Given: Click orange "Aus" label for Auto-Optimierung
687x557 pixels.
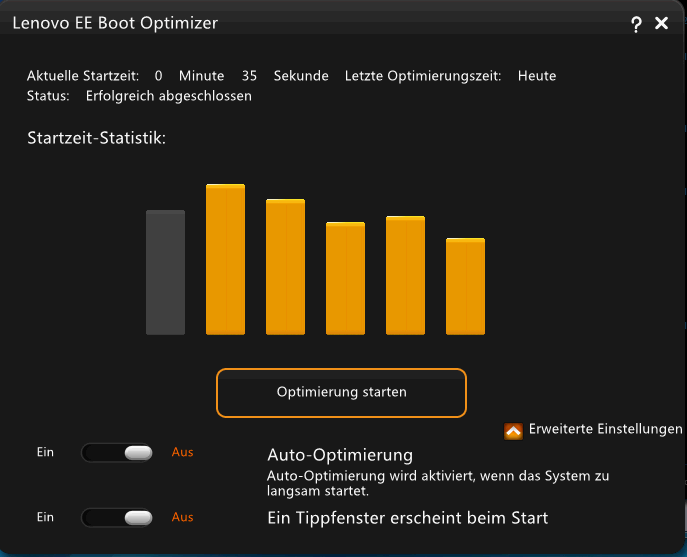Looking at the screenshot, I should [x=182, y=452].
